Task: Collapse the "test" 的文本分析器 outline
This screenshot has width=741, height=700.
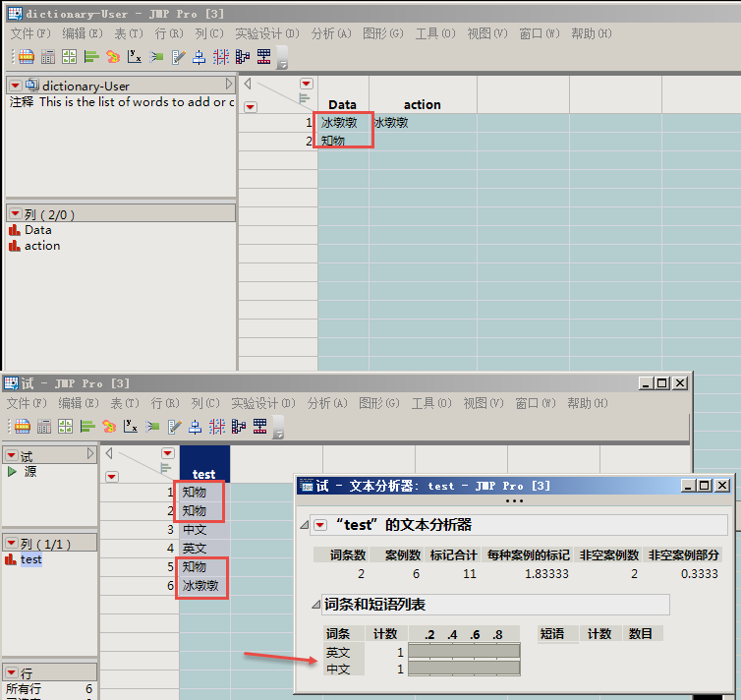Action: click(x=305, y=525)
